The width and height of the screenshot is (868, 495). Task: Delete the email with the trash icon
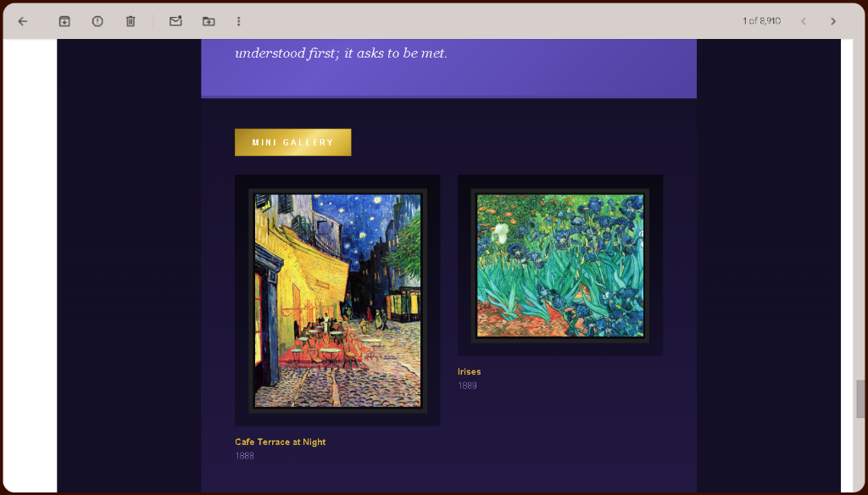tap(130, 21)
